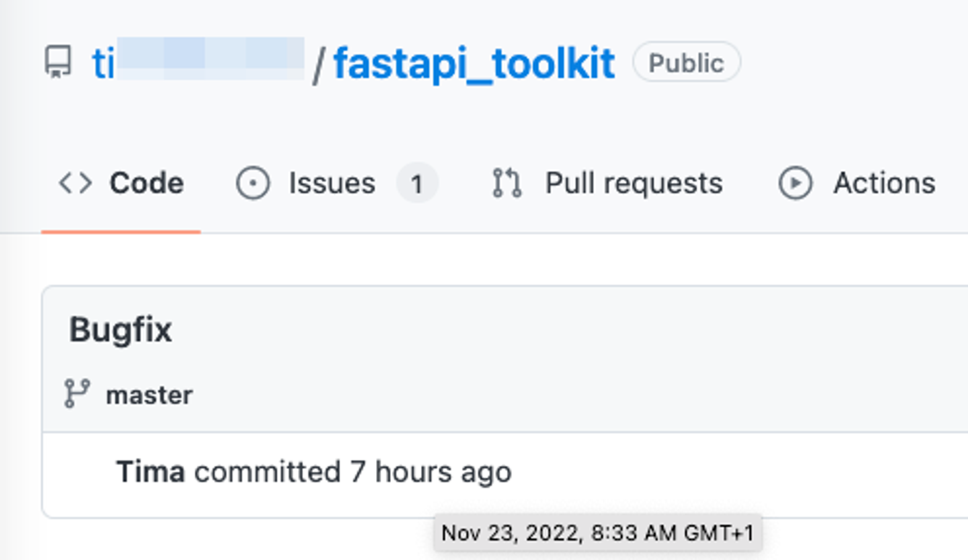The image size is (968, 560).
Task: Click the Actions play-circle icon
Action: (x=796, y=182)
